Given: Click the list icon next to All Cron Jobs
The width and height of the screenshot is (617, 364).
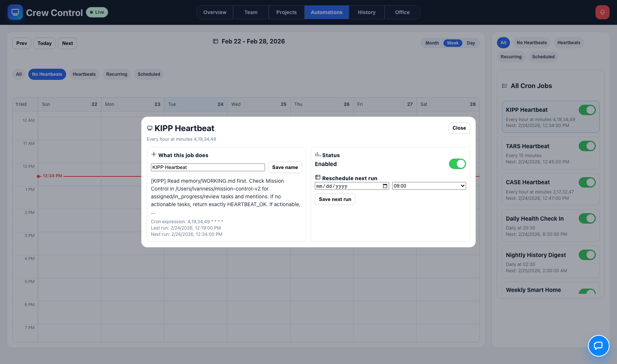Looking at the screenshot, I should coord(504,85).
